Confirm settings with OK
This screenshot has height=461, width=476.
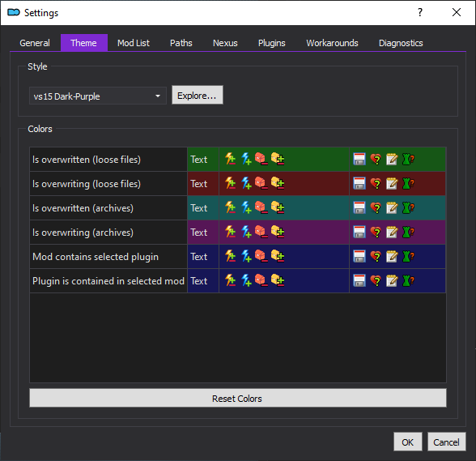tap(408, 442)
